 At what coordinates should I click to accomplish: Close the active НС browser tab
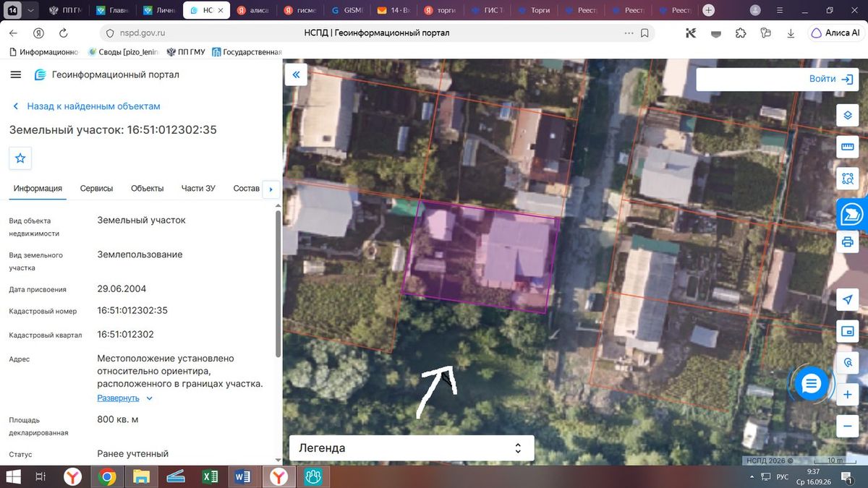pos(221,11)
